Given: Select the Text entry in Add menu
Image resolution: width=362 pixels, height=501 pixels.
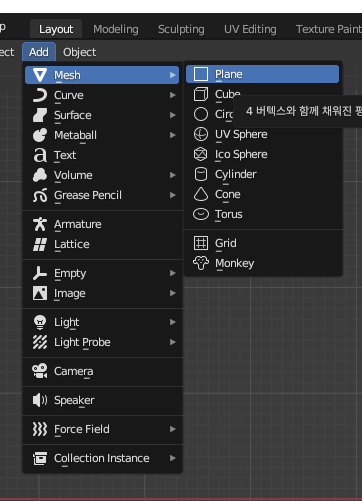Looking at the screenshot, I should coord(102,155).
